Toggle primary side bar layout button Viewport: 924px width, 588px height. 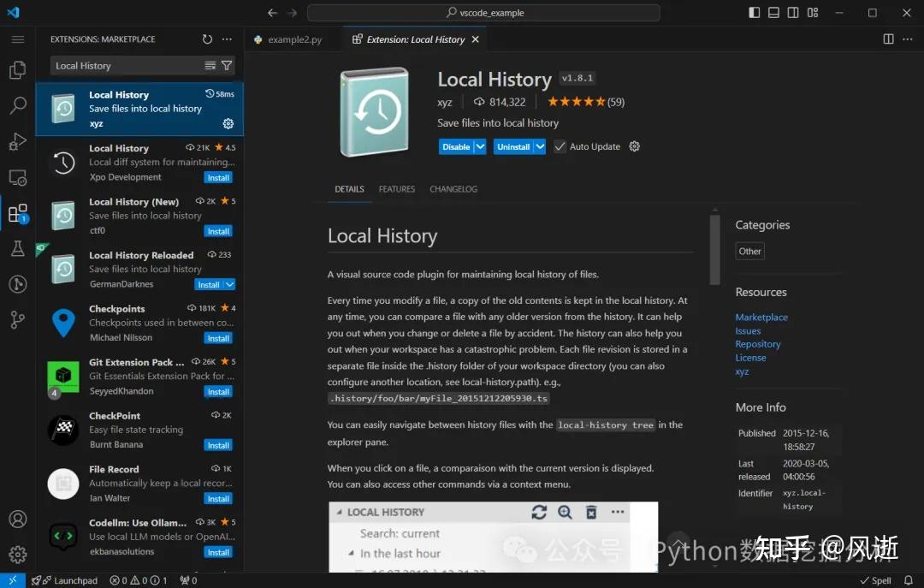[x=755, y=12]
